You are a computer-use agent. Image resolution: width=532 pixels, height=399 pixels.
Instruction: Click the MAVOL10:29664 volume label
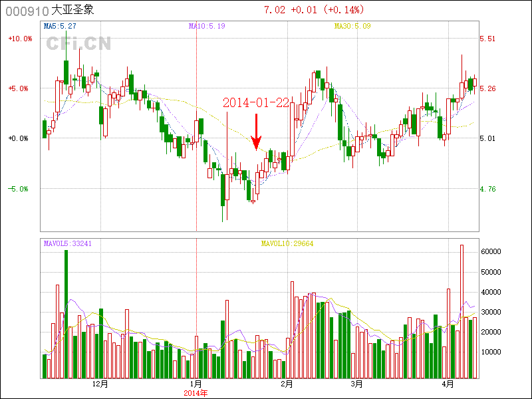coord(287,243)
